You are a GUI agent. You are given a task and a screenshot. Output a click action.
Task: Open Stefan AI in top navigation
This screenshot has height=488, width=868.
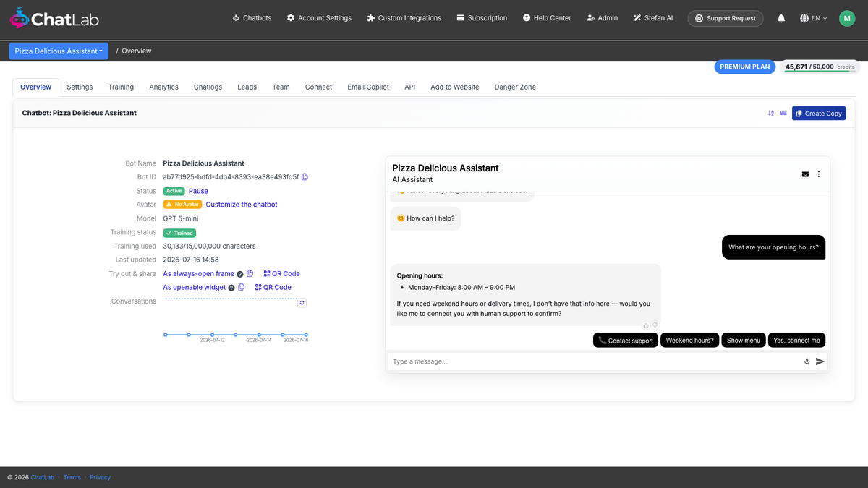coord(653,18)
